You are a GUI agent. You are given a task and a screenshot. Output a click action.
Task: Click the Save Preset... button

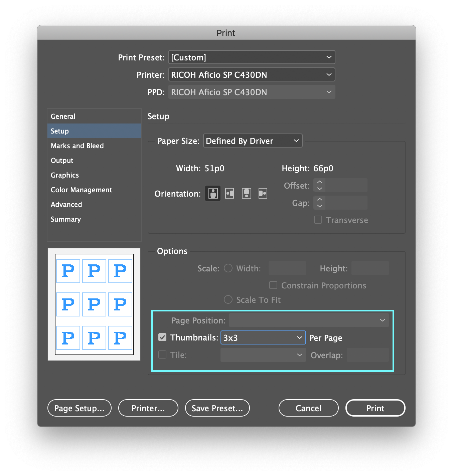click(x=217, y=408)
